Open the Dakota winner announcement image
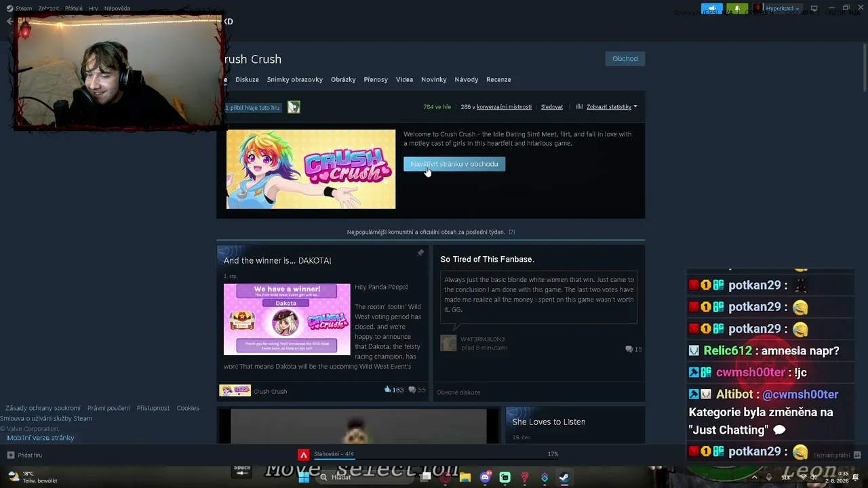 coord(287,319)
